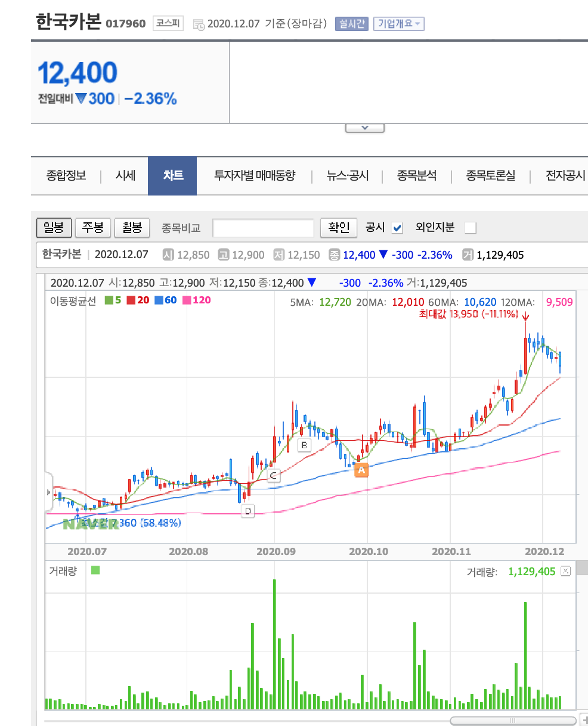The width and height of the screenshot is (588, 726).
Task: Click the orange A disclosure marker
Action: [x=361, y=470]
